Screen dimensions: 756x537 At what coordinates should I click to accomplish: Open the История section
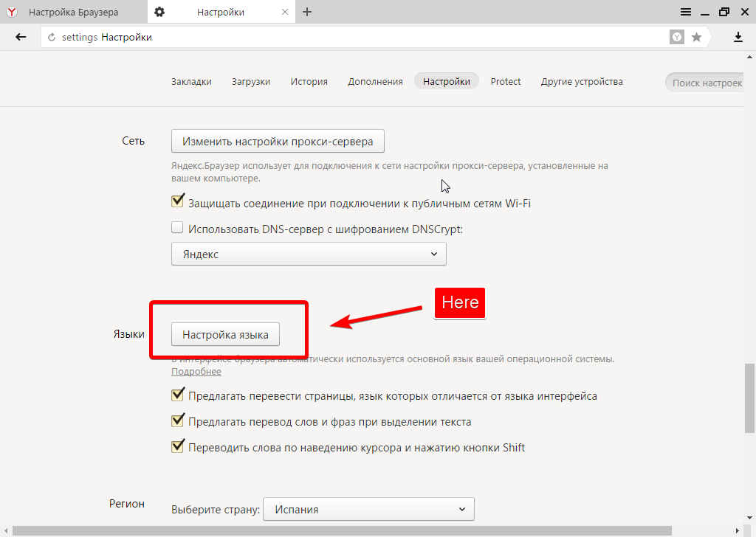[309, 81]
